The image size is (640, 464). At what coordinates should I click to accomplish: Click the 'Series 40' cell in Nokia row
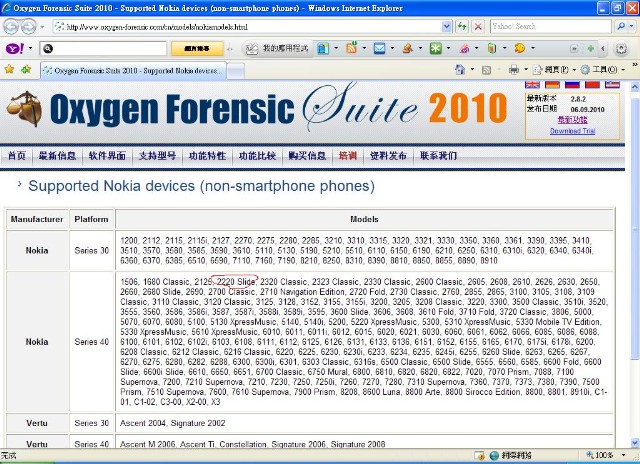(x=91, y=342)
